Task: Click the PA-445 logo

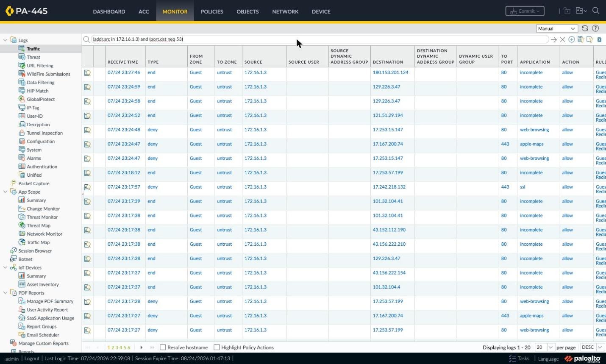Action: point(26,11)
